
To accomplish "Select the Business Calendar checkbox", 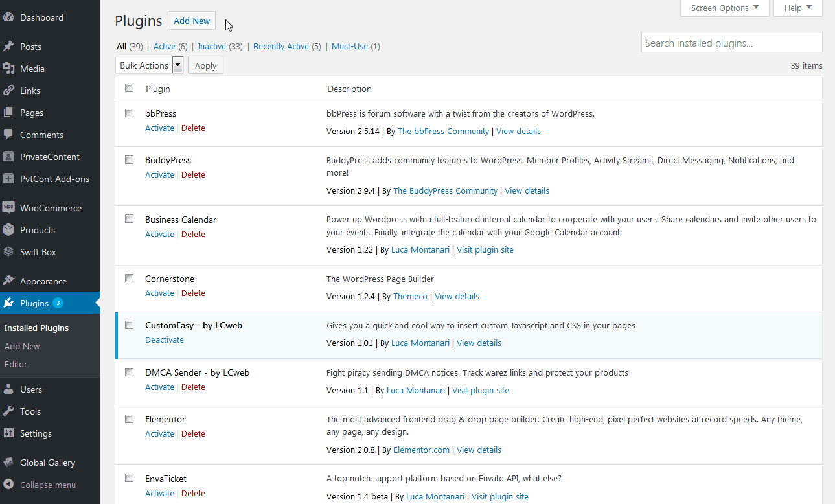I will [130, 219].
